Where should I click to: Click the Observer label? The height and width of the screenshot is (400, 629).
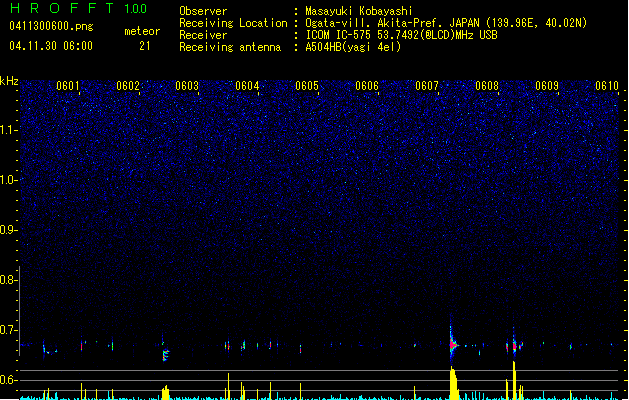[x=203, y=11]
